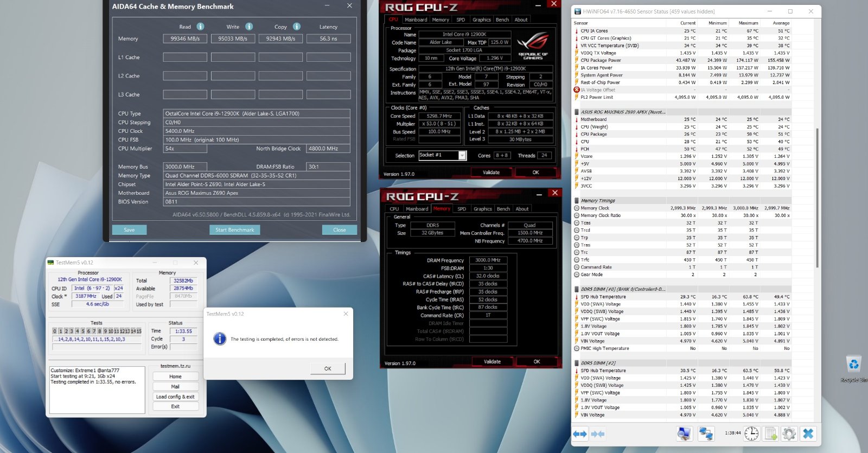Click the Read info icon in AIDA64
The image size is (868, 453).
200,27
